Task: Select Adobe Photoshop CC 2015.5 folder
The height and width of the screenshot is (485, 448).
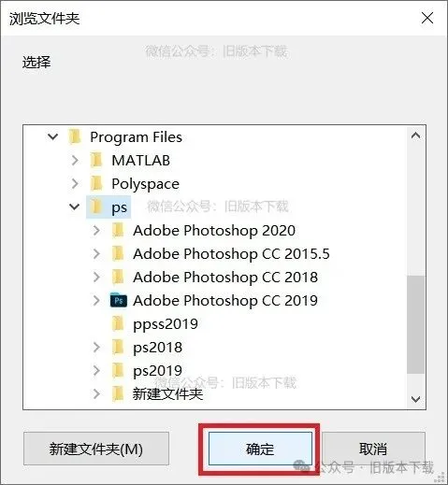Action: pos(231,254)
